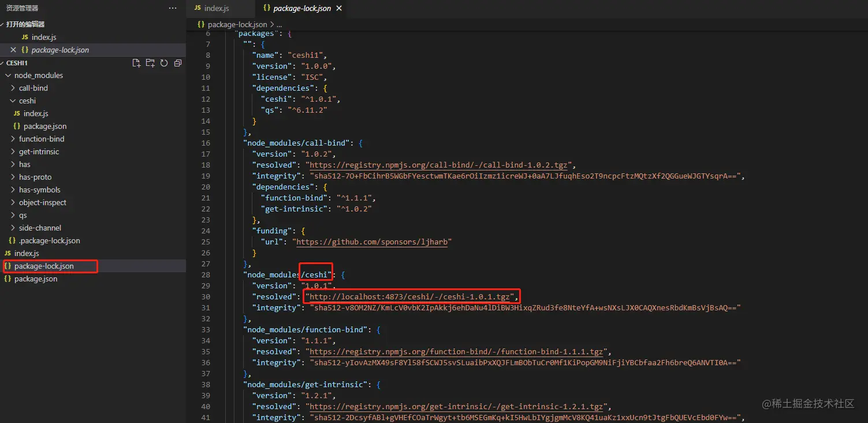Viewport: 868px width, 423px height.
Task: Click the "ceshi1" name value
Action: (305, 55)
